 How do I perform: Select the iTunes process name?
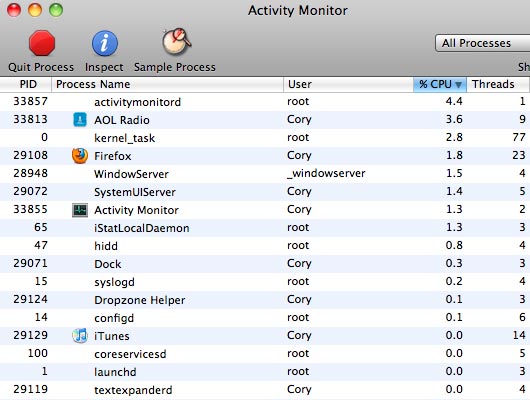tap(112, 336)
